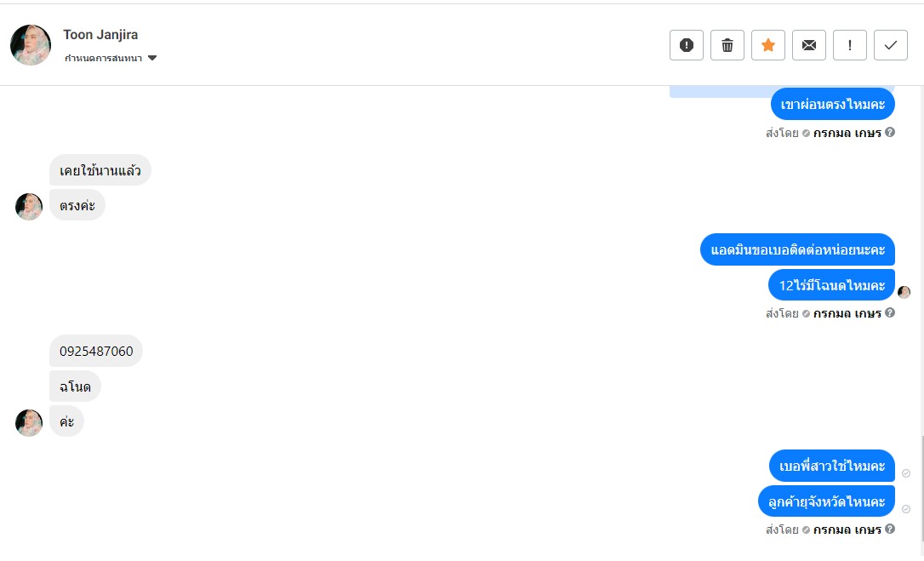Viewport: 924px width, 561px height.
Task: Click the delivered check icon beside ลูกค้ายุจังหวัดไหนคะ
Action: (x=906, y=509)
